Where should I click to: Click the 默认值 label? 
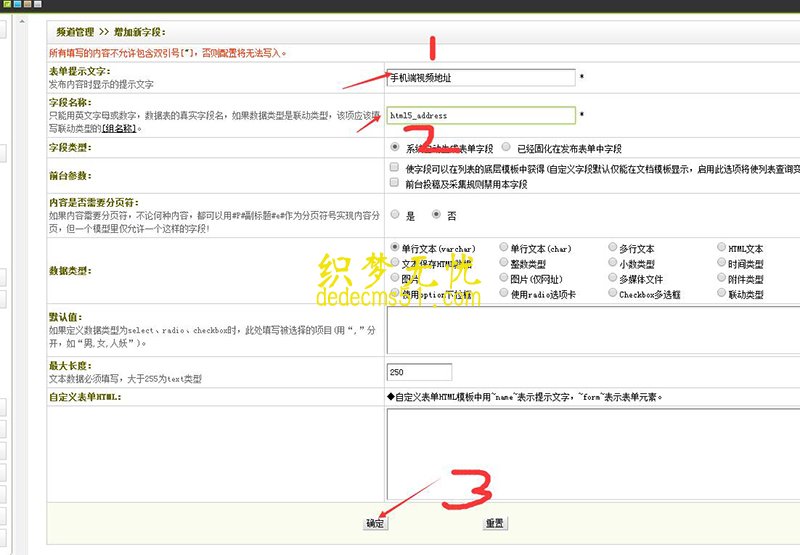(x=65, y=317)
